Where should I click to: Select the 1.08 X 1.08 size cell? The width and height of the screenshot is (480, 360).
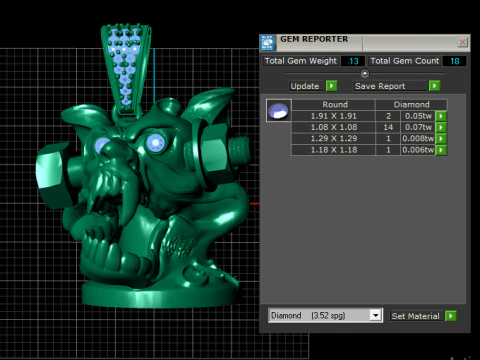pyautogui.click(x=333, y=127)
